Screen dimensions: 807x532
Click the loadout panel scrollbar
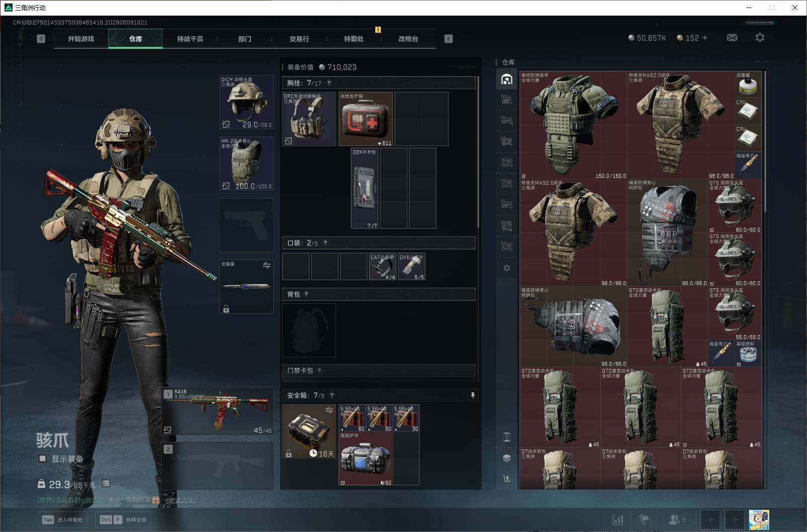click(478, 151)
